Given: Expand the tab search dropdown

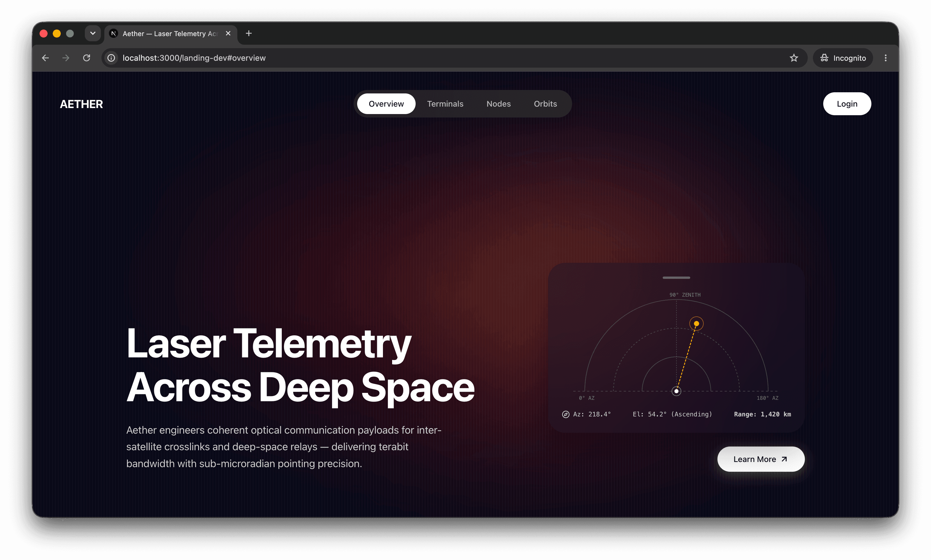Looking at the screenshot, I should point(93,34).
